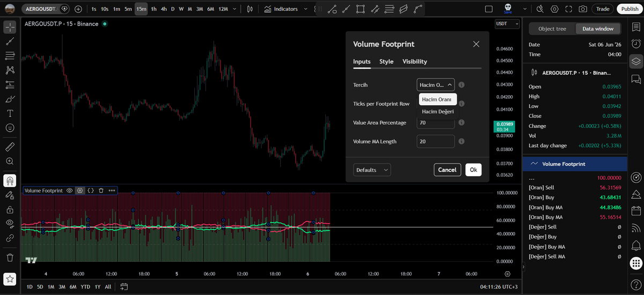This screenshot has width=644, height=295.
Task: Toggle stay in drawing mode
Action: pyautogui.click(x=10, y=195)
